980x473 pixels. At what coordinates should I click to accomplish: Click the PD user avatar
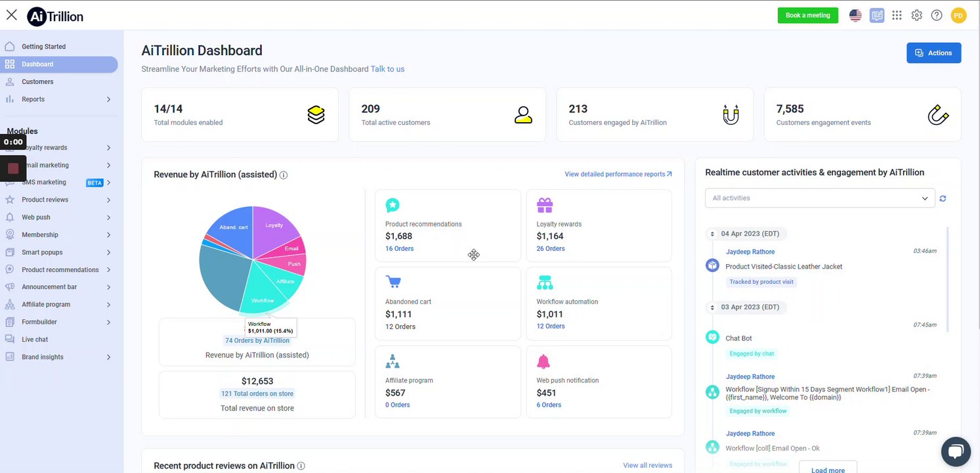(x=958, y=15)
